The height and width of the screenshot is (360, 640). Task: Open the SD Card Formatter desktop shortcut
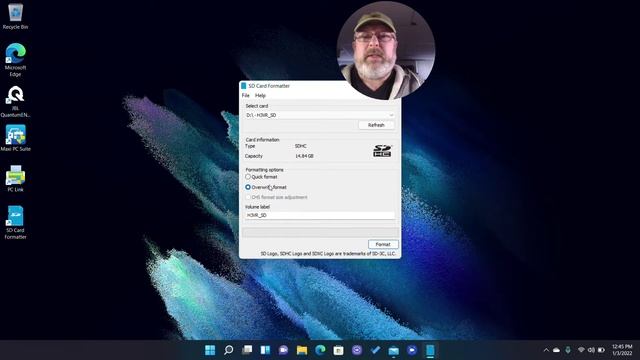coord(15,222)
